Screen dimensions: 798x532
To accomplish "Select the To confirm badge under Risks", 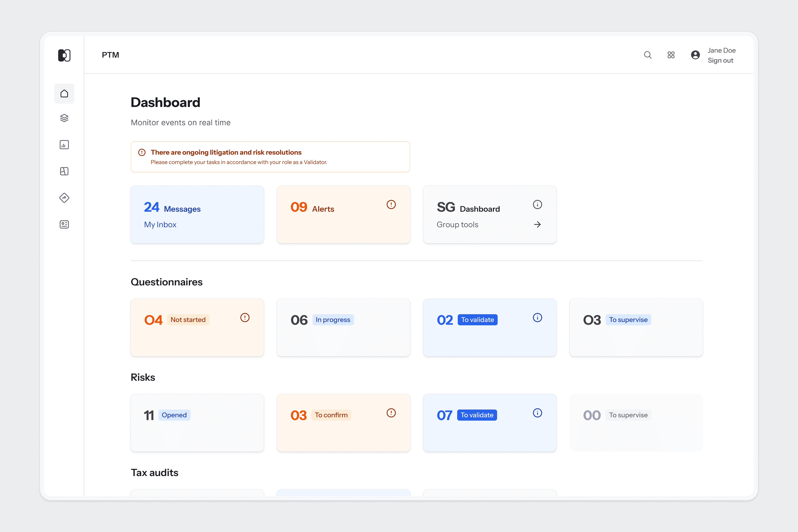I will (331, 415).
